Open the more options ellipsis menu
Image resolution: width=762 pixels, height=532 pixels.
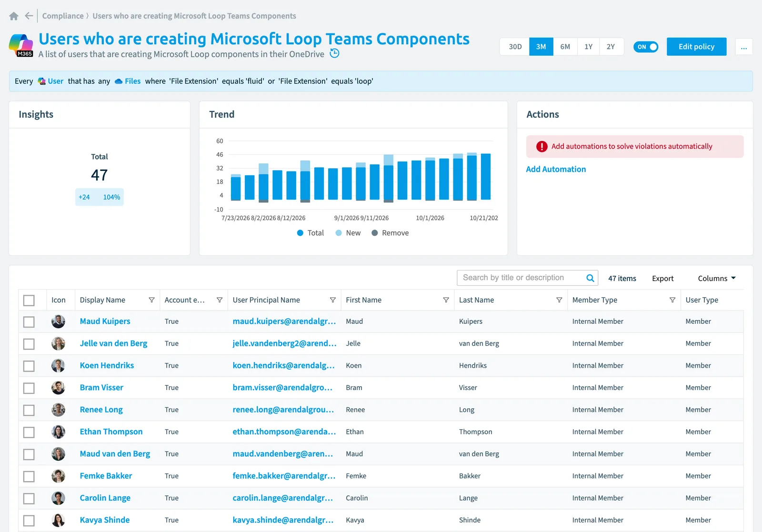click(744, 47)
